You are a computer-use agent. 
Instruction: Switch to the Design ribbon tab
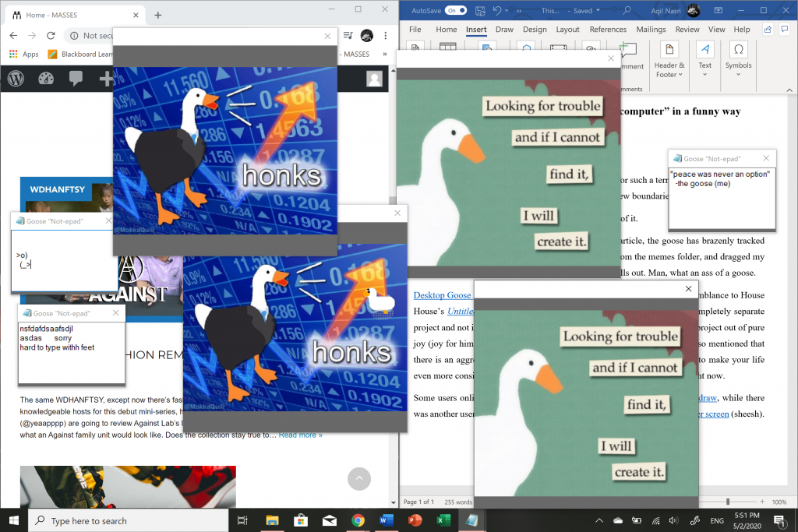535,30
